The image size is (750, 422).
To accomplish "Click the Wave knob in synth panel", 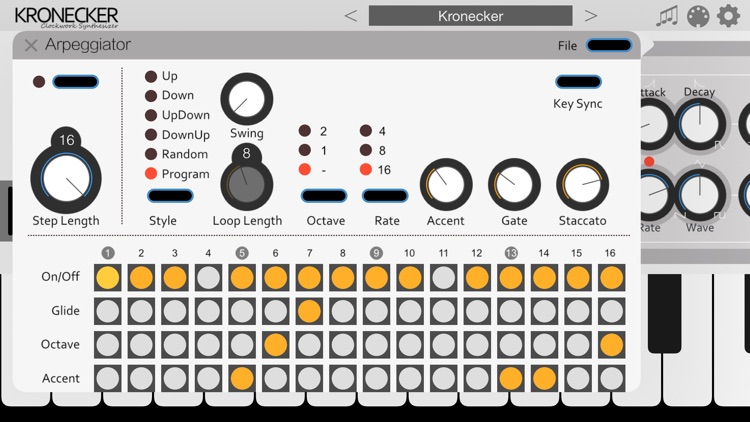I will click(x=700, y=194).
